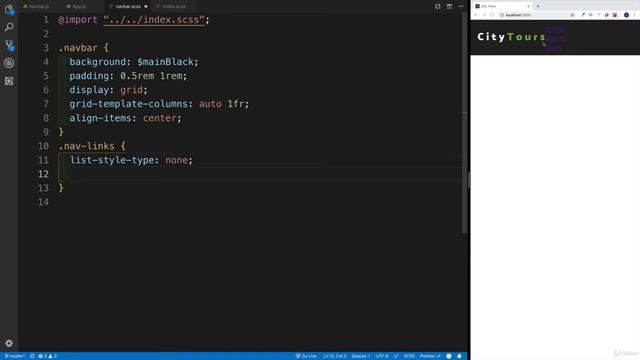Open the editor More Actions menu

click(461, 7)
